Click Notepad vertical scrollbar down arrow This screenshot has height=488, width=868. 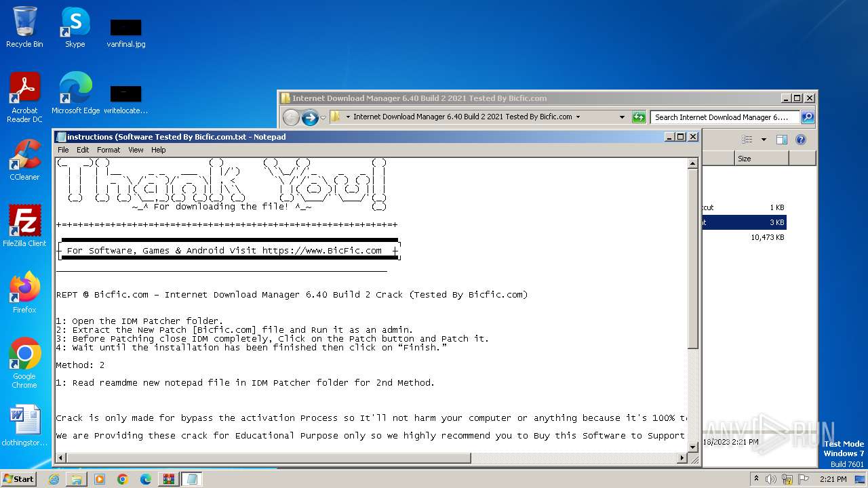[693, 447]
